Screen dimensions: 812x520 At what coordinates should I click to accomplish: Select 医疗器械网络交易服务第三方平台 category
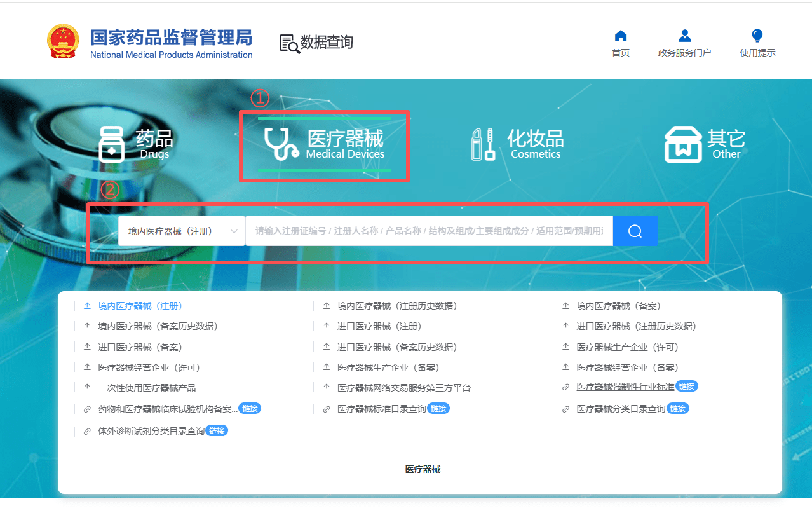[403, 388]
